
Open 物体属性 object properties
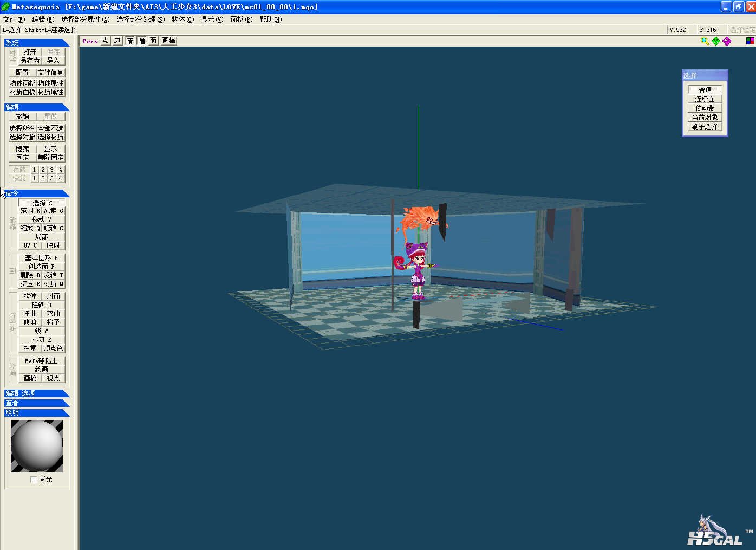[50, 83]
